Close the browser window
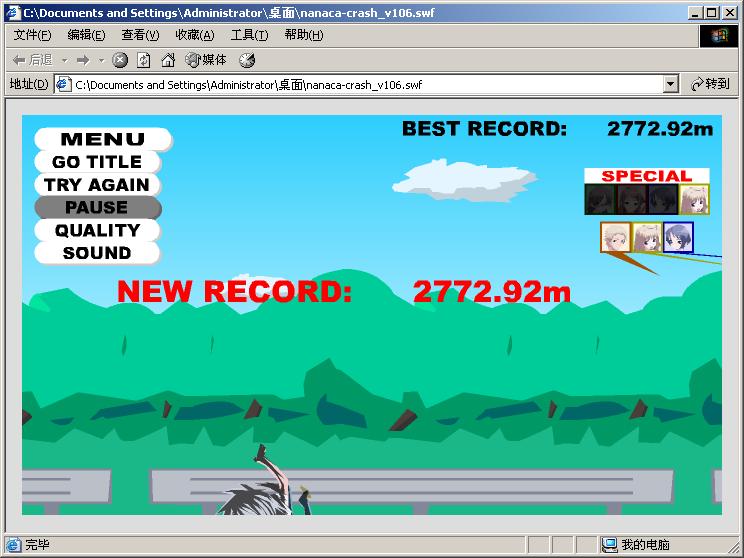Image resolution: width=744 pixels, height=558 pixels. 730,13
